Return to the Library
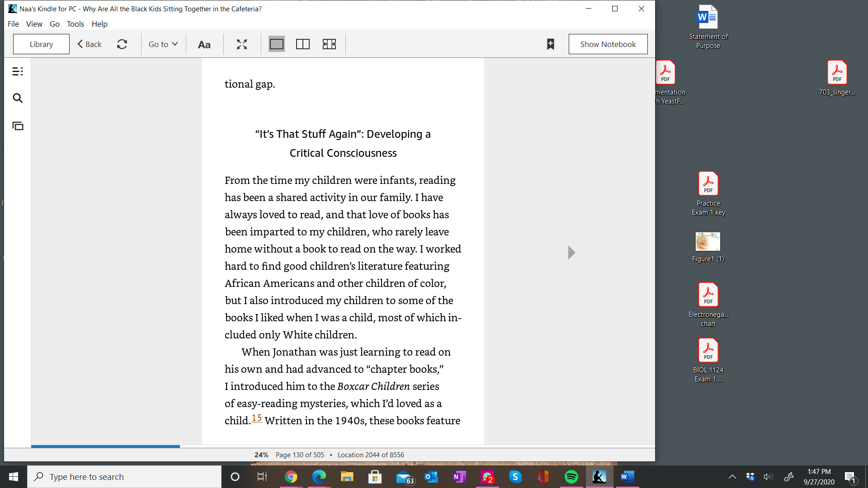Viewport: 868px width, 488px height. coord(41,44)
